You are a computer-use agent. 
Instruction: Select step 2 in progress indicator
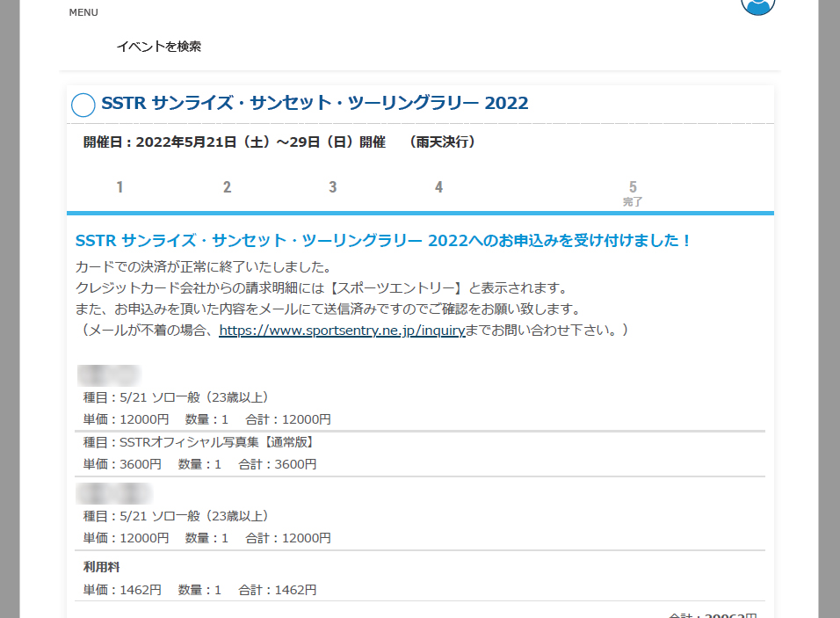point(227,187)
